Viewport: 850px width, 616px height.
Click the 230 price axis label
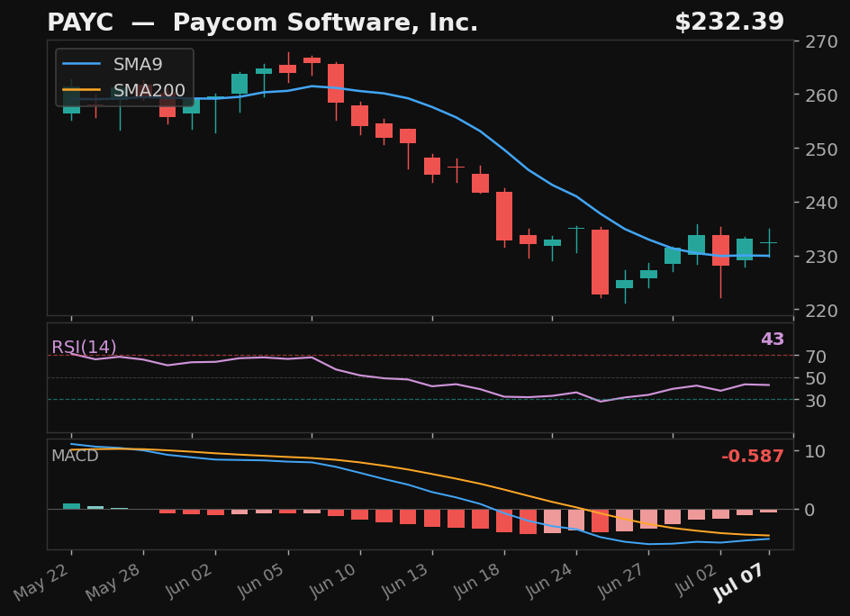click(x=821, y=257)
